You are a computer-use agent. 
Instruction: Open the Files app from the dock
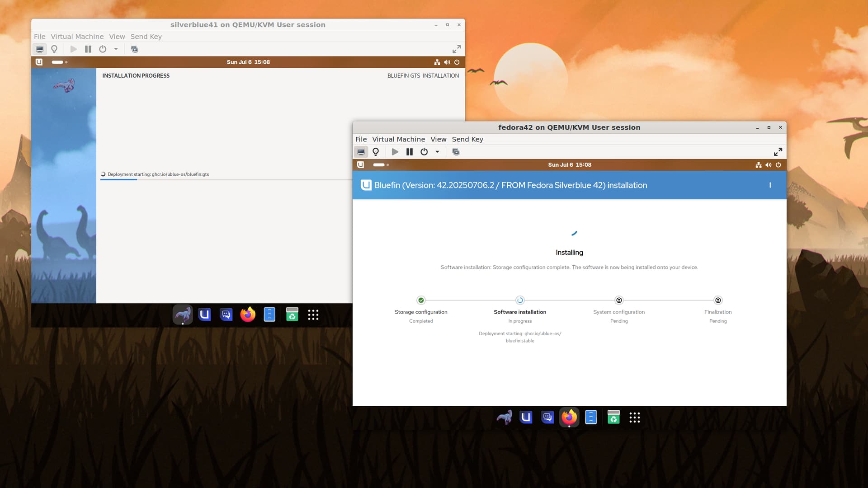tap(591, 417)
